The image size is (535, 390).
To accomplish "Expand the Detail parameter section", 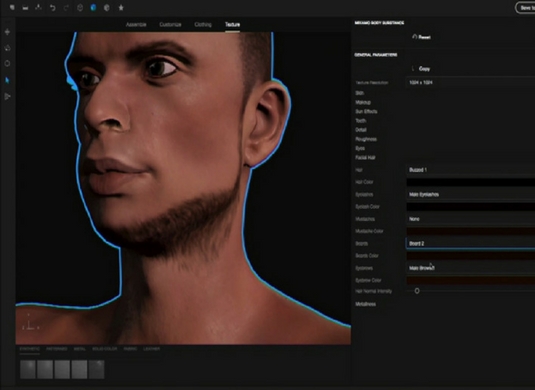I will 361,130.
